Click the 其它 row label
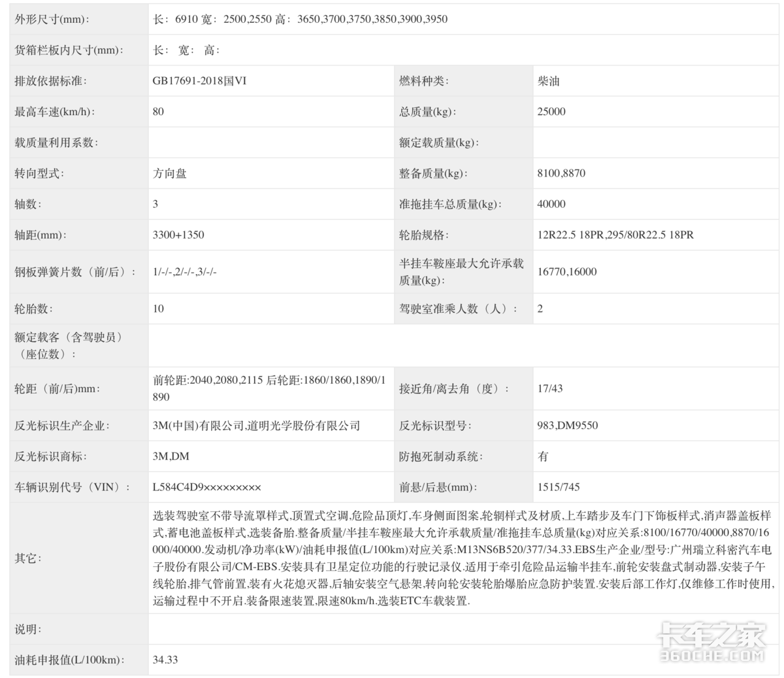Viewport: 784px width, 678px height. pyautogui.click(x=28, y=558)
